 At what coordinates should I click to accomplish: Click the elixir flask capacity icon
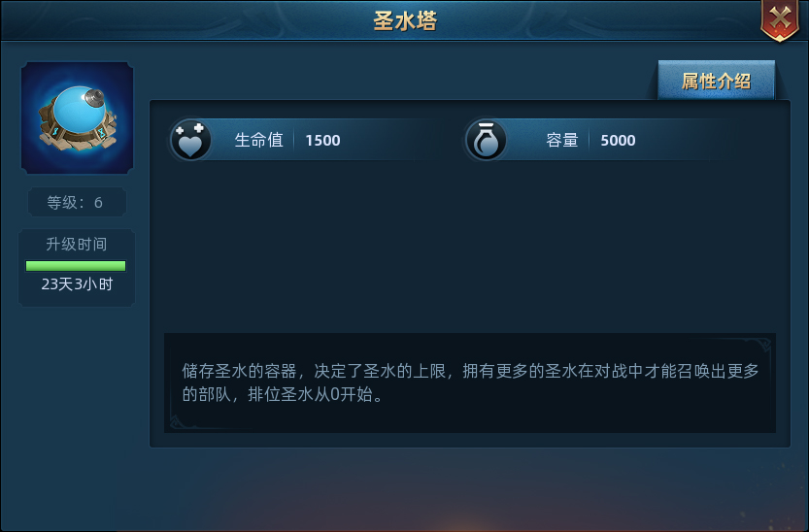(x=486, y=140)
